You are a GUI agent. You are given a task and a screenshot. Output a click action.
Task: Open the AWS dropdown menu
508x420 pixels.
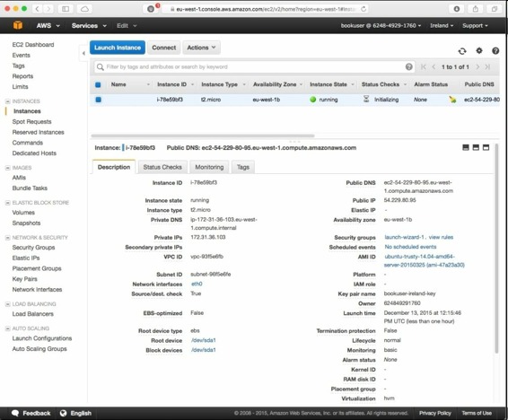(48, 26)
